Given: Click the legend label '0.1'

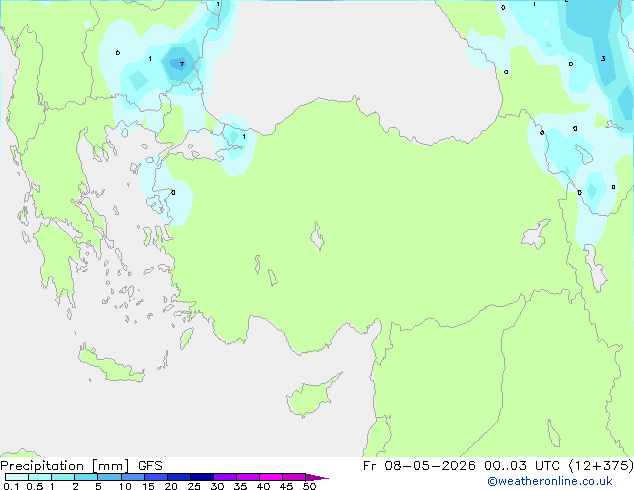Looking at the screenshot, I should tap(11, 486).
